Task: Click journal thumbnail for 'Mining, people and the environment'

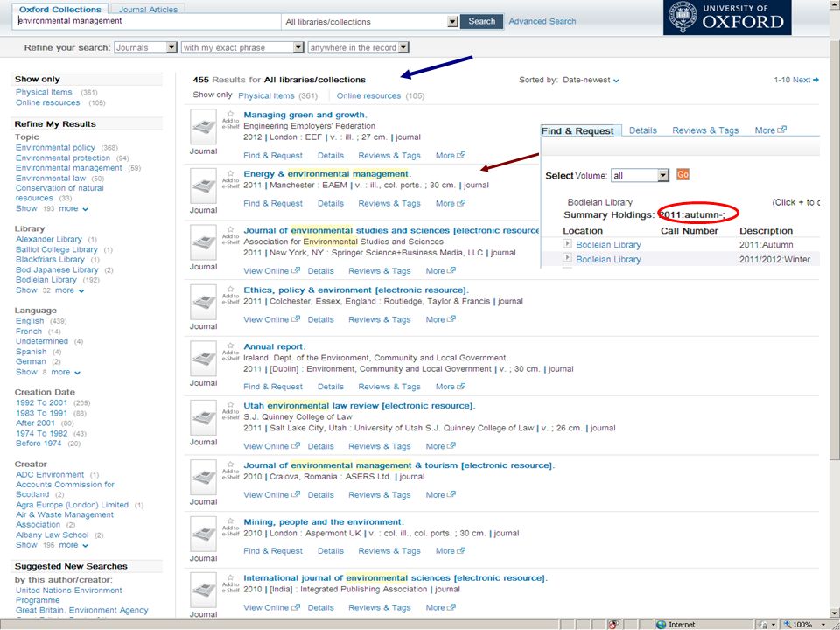Action: click(204, 534)
